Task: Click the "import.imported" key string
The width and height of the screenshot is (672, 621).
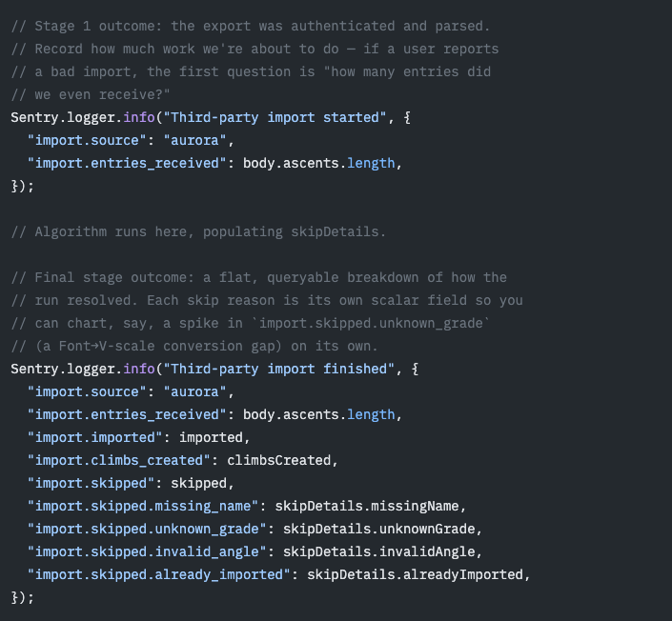Action: [94, 438]
